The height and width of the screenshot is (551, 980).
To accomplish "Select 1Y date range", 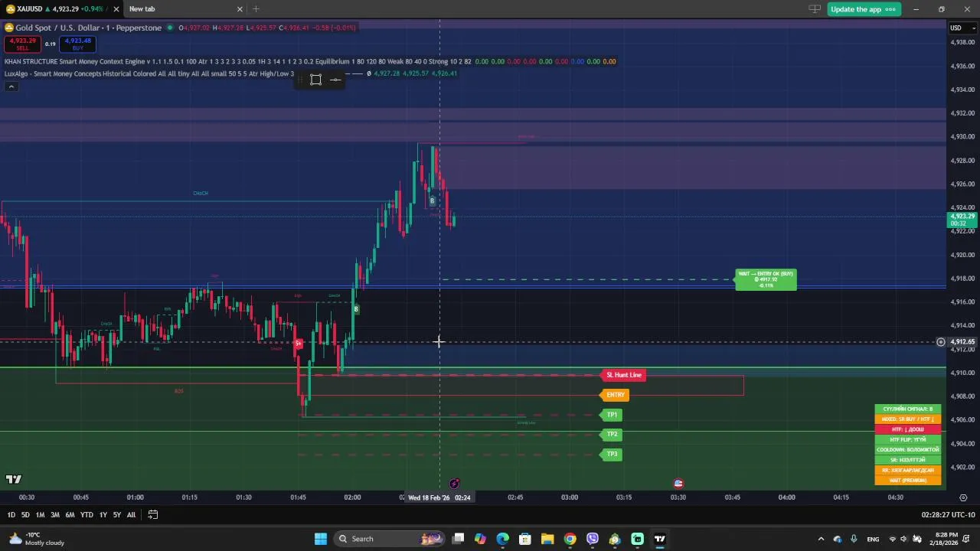I will point(103,515).
